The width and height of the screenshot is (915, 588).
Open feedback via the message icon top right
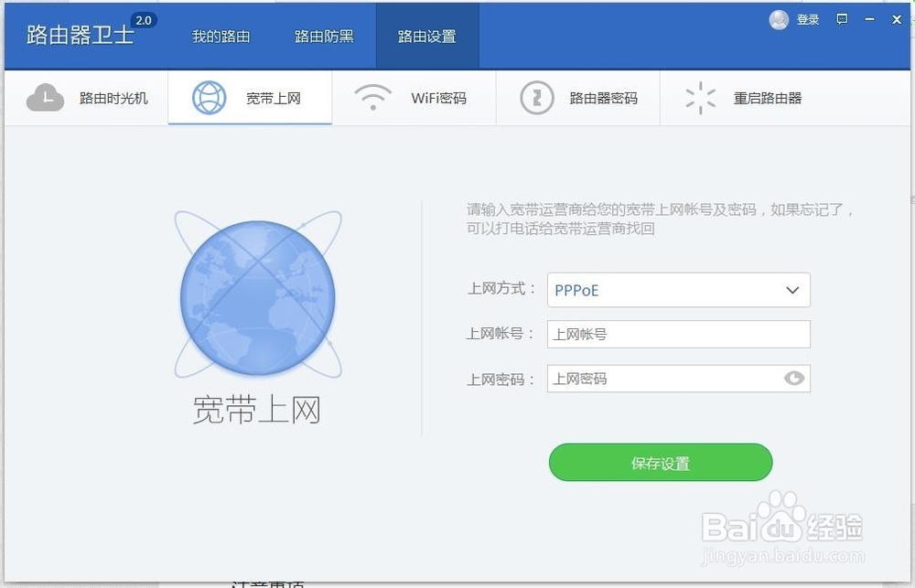tap(841, 19)
